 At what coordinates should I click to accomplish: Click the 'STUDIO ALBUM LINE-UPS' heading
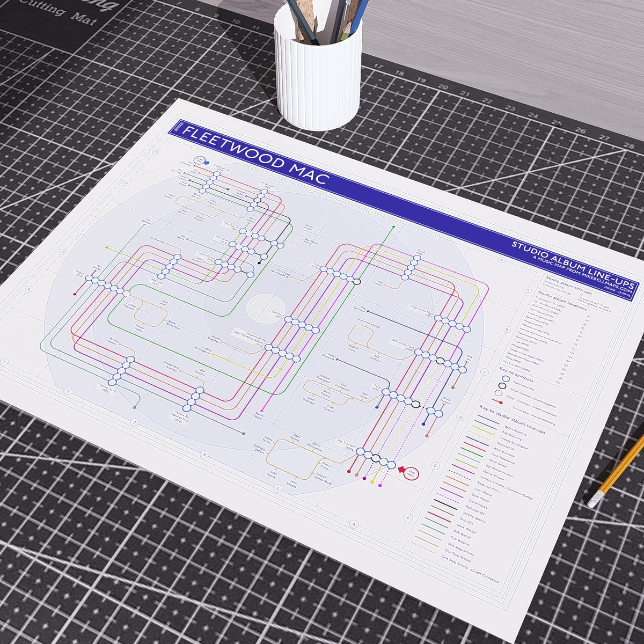[x=573, y=265]
